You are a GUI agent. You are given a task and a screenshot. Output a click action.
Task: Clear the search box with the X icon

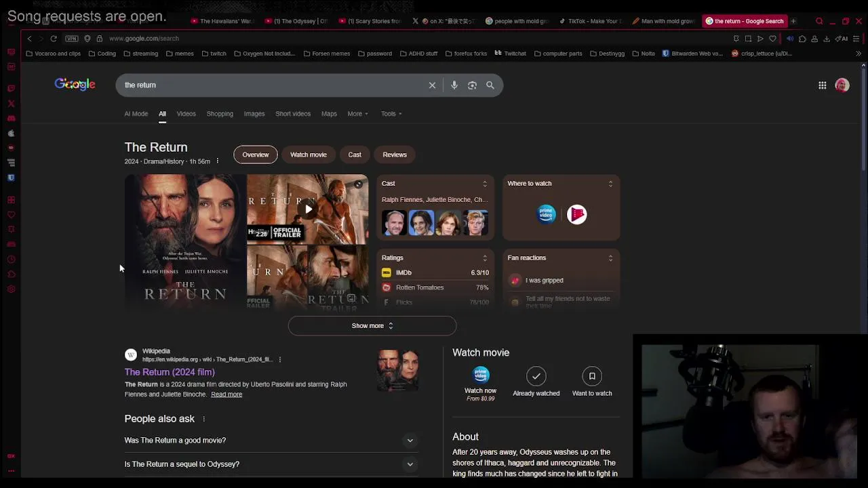tap(432, 85)
